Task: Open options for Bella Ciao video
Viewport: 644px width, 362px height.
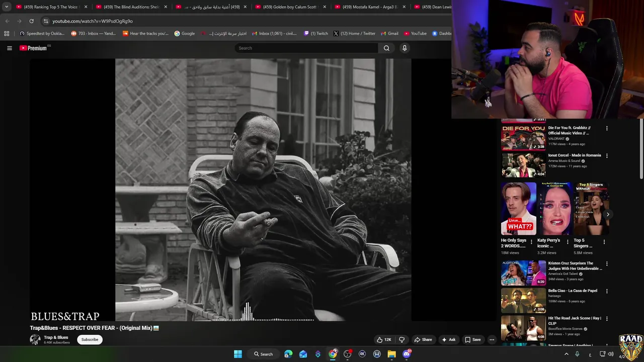Action: 607,291
